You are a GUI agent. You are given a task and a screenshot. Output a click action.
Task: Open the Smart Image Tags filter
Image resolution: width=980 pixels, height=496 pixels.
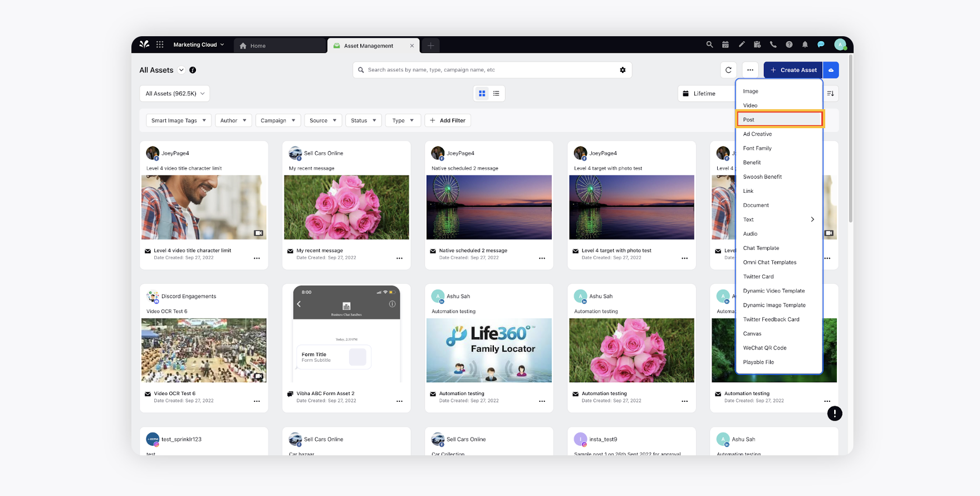(178, 120)
